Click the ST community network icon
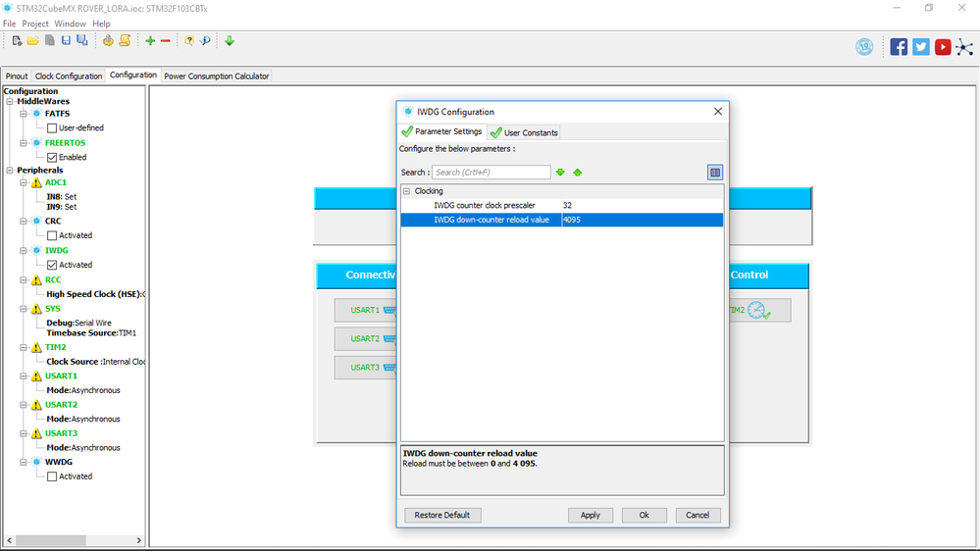 tap(964, 47)
